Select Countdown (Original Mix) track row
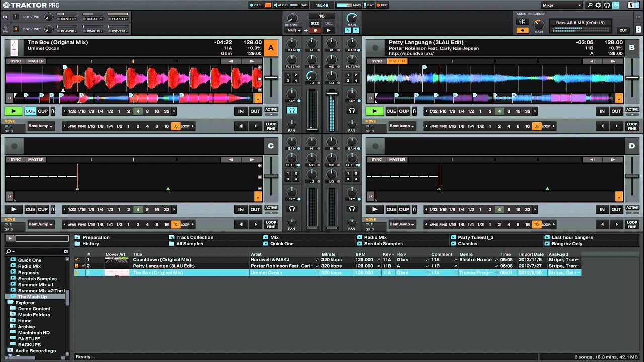The image size is (644, 362). tap(327, 260)
